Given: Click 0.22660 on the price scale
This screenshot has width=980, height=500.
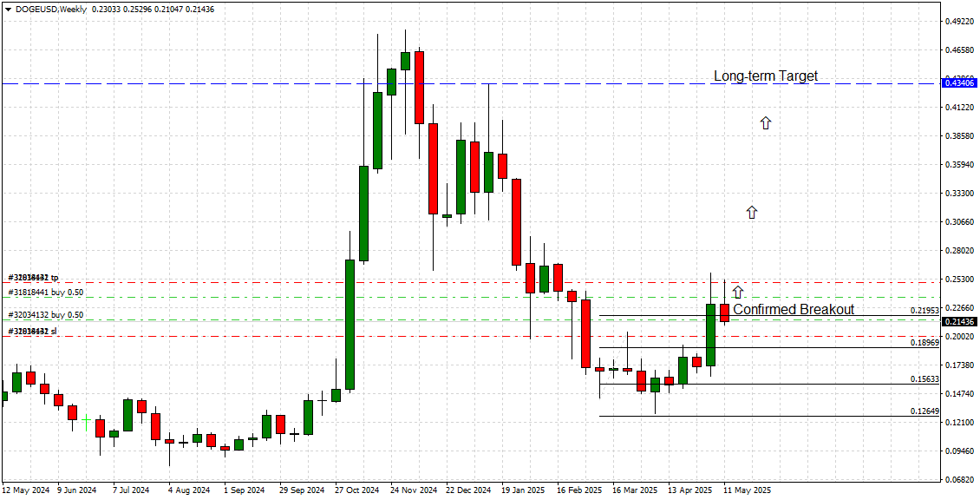Looking at the screenshot, I should (961, 308).
